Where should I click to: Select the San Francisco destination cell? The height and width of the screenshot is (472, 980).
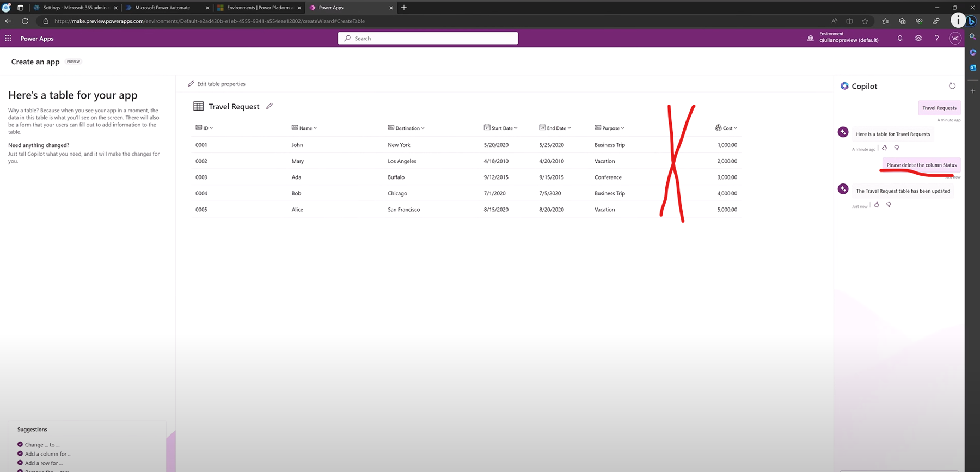point(403,210)
